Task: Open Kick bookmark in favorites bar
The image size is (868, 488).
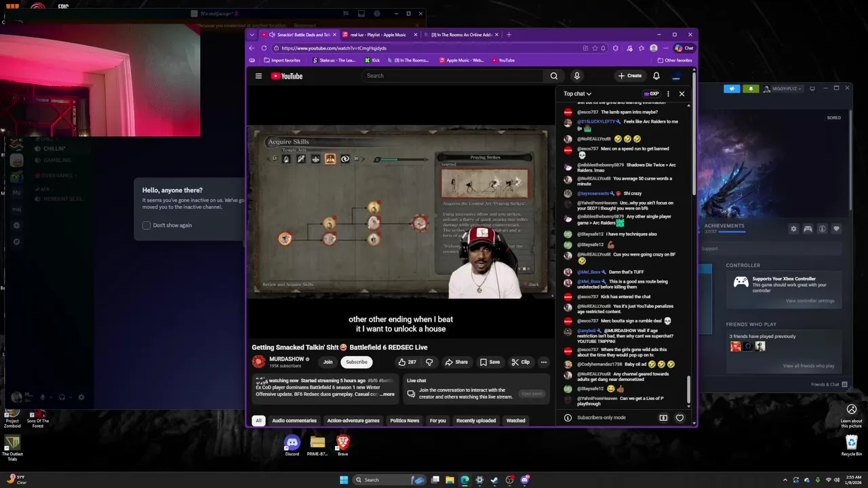Action: click(372, 60)
